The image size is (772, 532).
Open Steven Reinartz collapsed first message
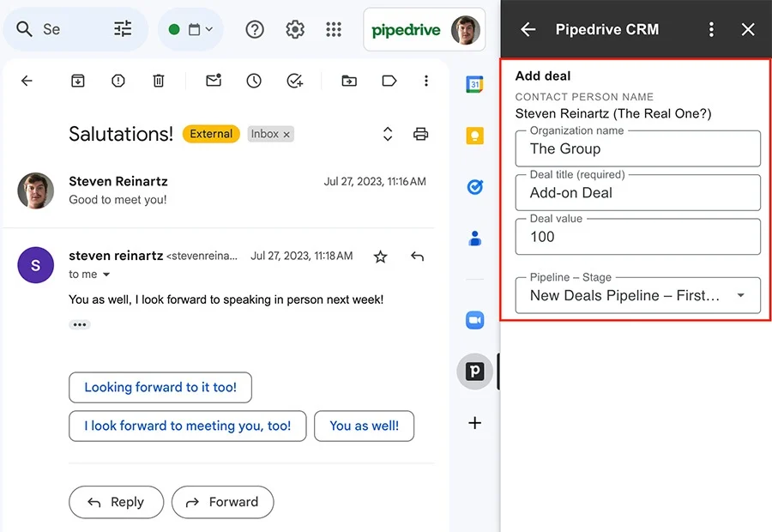click(219, 190)
